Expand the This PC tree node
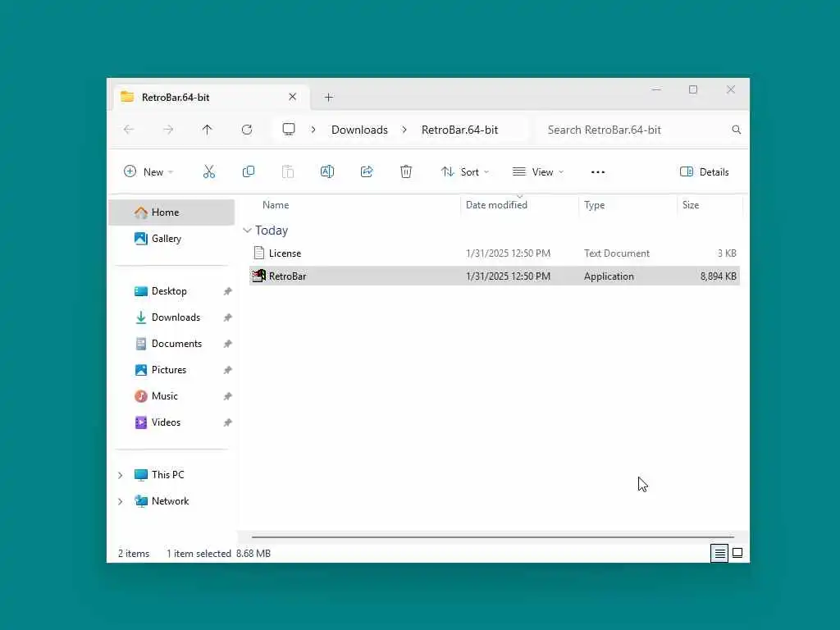Screen dimensions: 840x630 coord(120,475)
